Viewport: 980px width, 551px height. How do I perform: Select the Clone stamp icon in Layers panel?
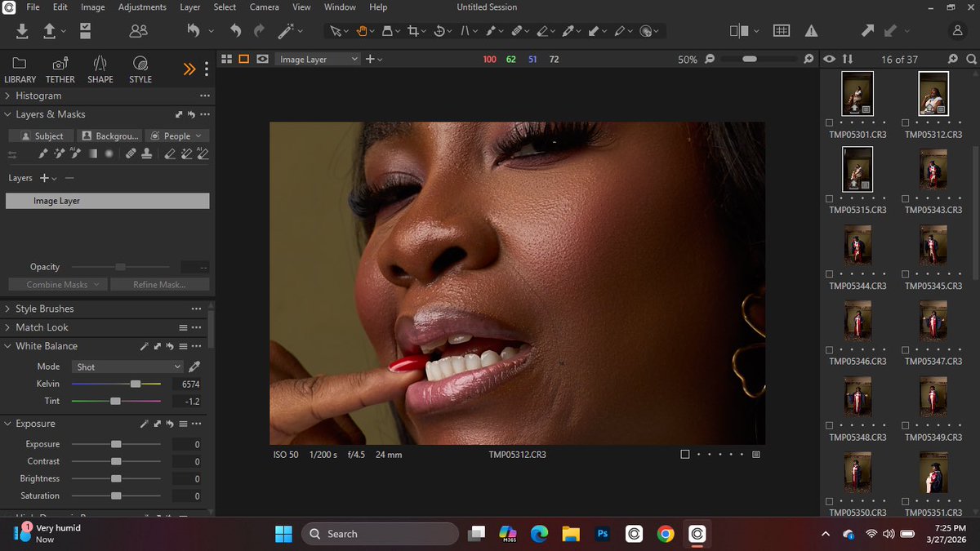click(x=146, y=153)
